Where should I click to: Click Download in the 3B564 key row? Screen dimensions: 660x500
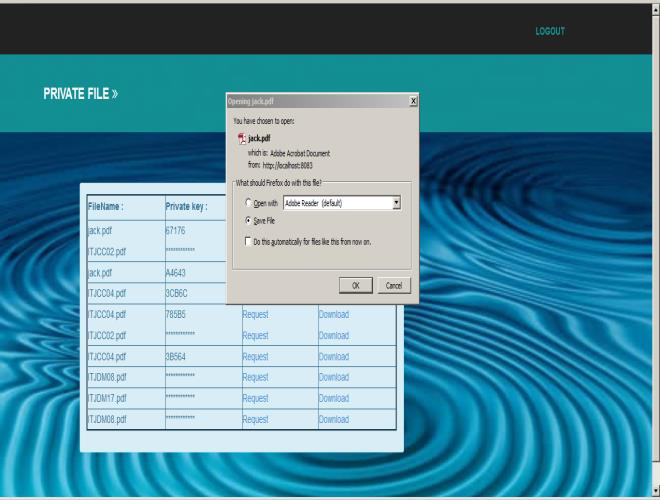(x=333, y=356)
